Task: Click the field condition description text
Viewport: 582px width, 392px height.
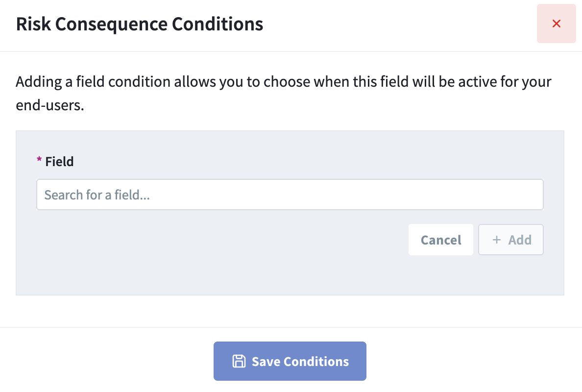Action: (283, 81)
